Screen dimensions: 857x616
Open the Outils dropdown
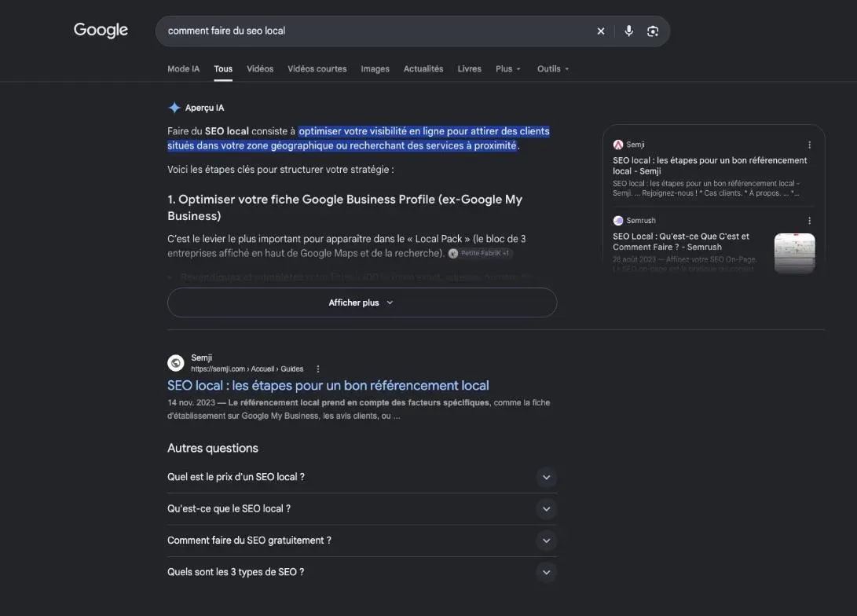click(553, 69)
